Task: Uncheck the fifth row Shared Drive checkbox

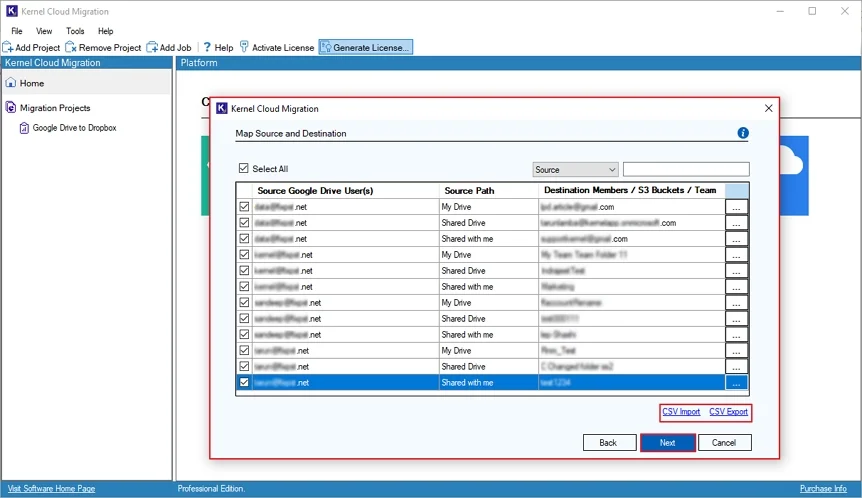Action: [244, 270]
